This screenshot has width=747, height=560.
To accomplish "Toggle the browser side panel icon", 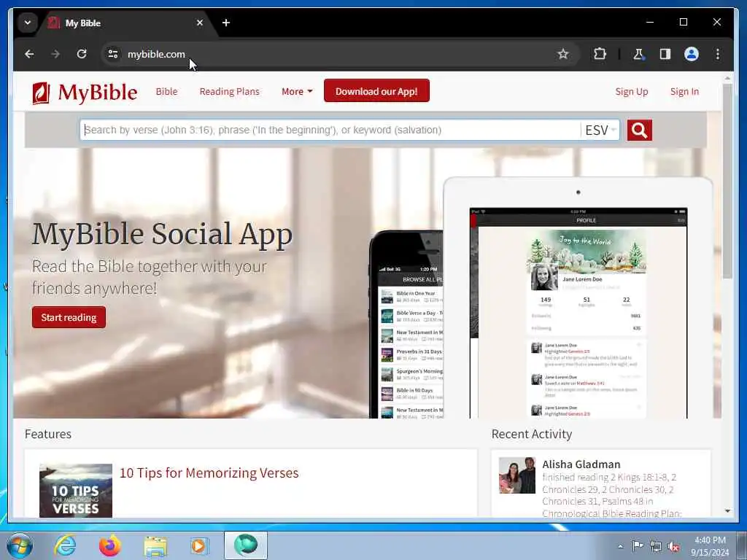I will [665, 54].
